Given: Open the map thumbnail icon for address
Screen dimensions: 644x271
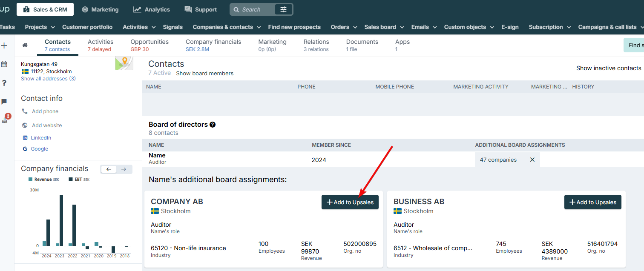Looking at the screenshot, I should coord(124,63).
